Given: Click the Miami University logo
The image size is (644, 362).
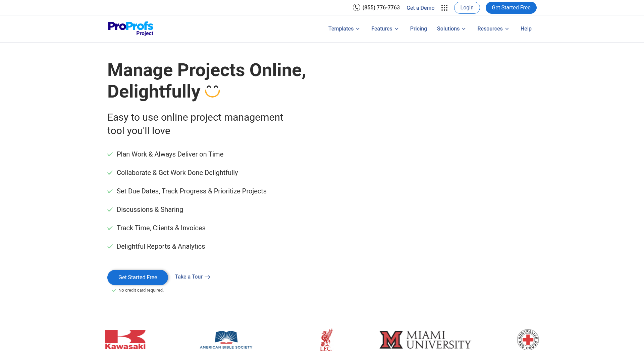Looking at the screenshot, I should [x=425, y=340].
